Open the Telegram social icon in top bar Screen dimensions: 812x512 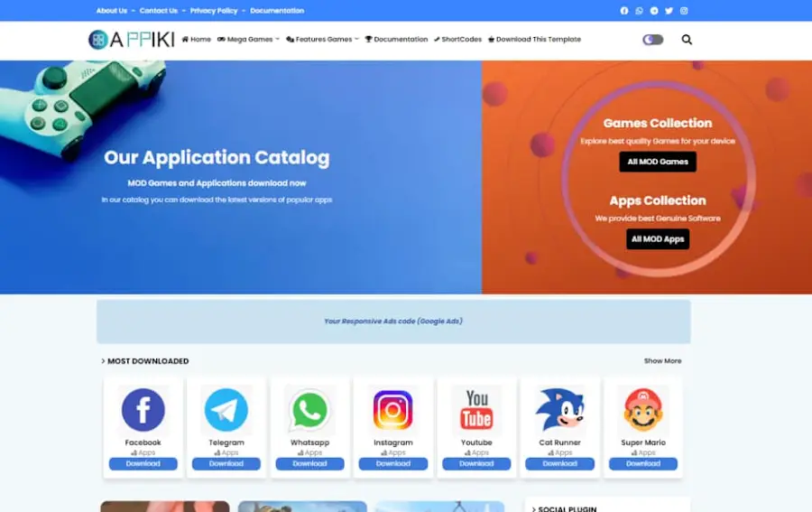click(x=654, y=10)
